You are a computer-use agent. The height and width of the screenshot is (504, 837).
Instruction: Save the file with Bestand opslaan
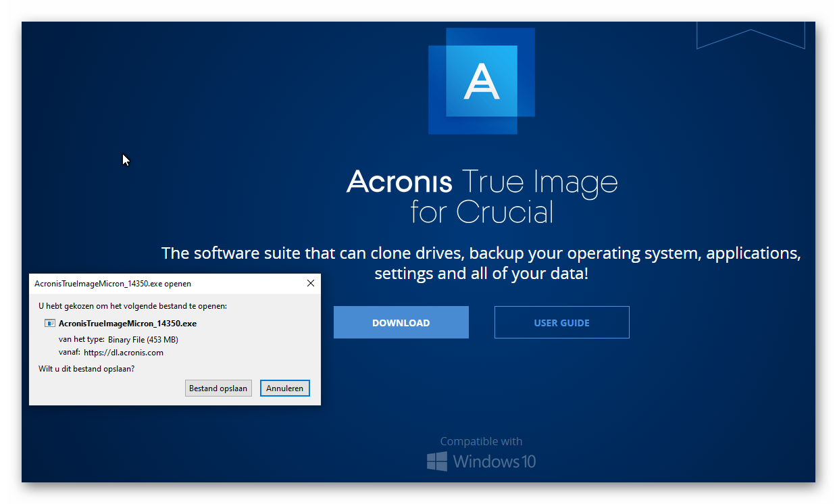pyautogui.click(x=218, y=388)
